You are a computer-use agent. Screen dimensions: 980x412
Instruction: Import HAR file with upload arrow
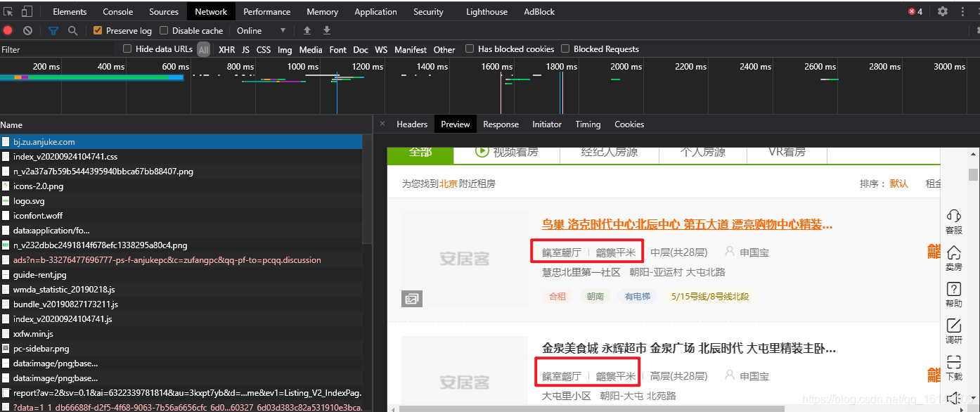point(307,31)
